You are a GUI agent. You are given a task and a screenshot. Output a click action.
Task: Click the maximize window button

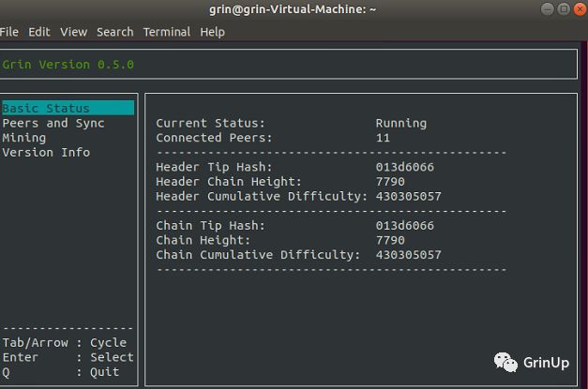pyautogui.click(x=564, y=9)
